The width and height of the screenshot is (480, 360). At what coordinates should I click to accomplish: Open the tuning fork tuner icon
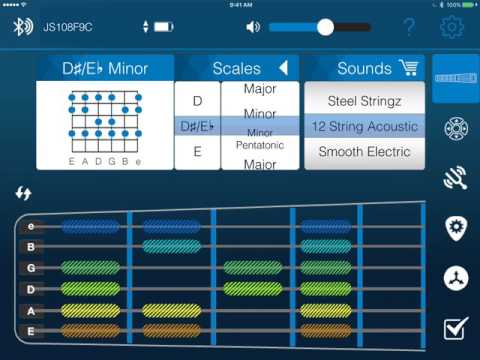point(456,177)
